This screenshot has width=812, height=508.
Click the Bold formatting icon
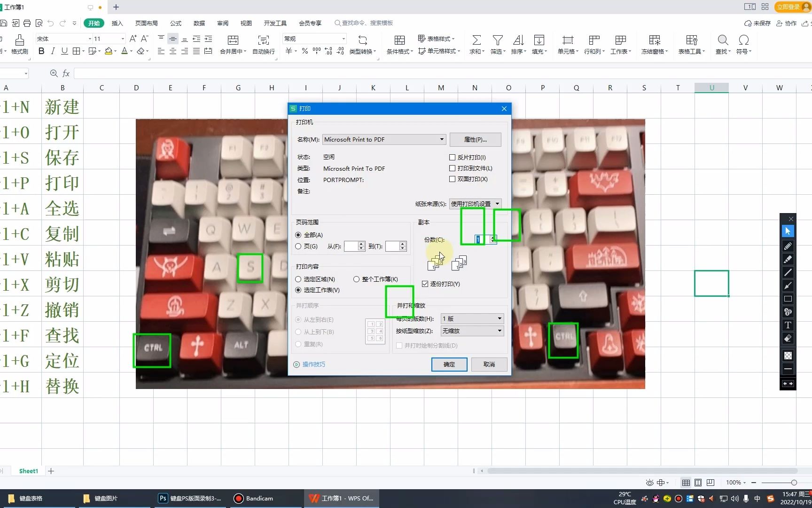[41, 51]
